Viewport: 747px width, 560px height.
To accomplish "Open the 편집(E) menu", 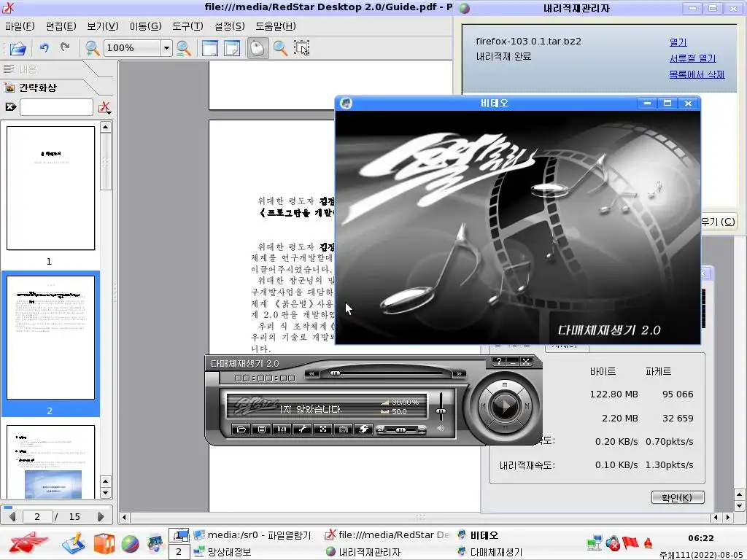I will click(x=61, y=26).
